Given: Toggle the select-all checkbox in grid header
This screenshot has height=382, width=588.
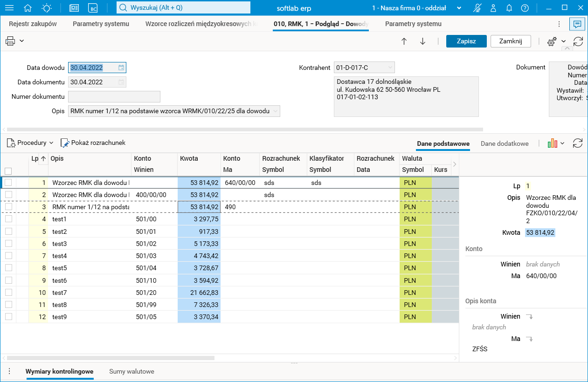Looking at the screenshot, I should click(x=8, y=171).
